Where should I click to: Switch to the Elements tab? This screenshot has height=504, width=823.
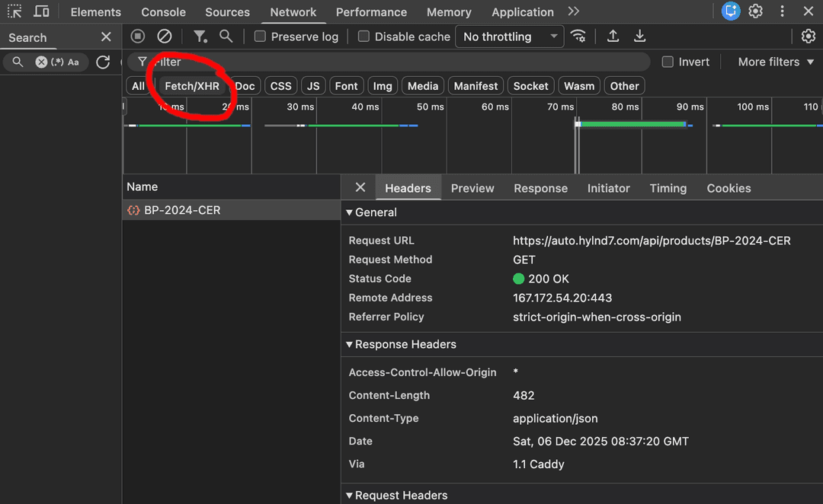(95, 11)
